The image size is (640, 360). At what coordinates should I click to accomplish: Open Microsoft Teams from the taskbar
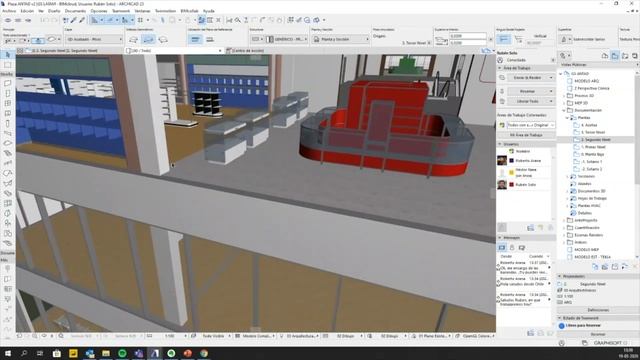click(x=138, y=353)
